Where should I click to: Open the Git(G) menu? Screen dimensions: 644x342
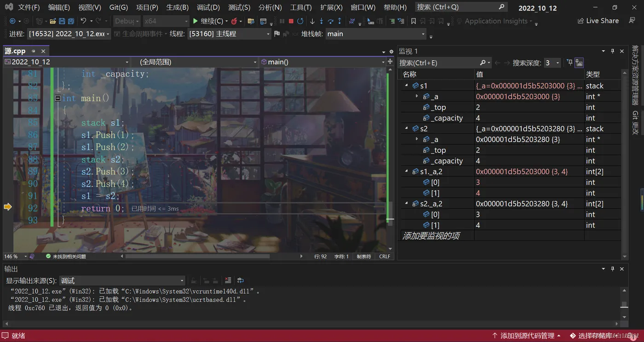click(x=119, y=7)
